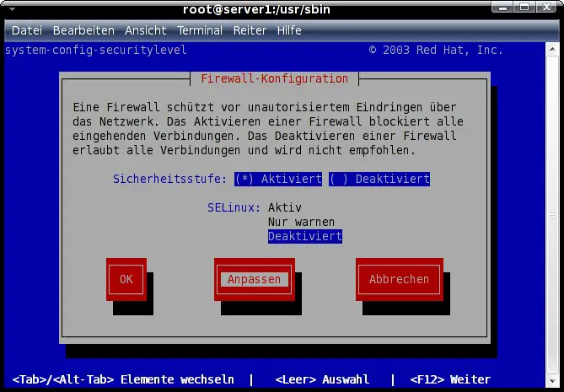Minimize the terminal window
This screenshot has height=392, width=564.
coord(502,8)
